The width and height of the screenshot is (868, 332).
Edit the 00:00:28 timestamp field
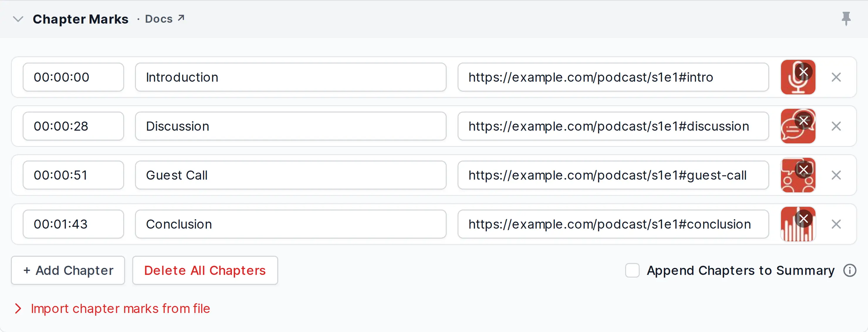73,126
